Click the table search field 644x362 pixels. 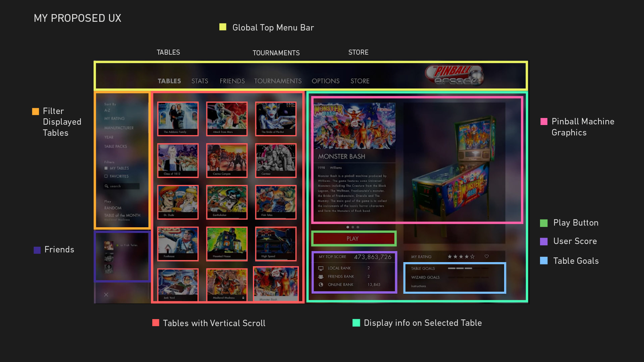point(121,186)
